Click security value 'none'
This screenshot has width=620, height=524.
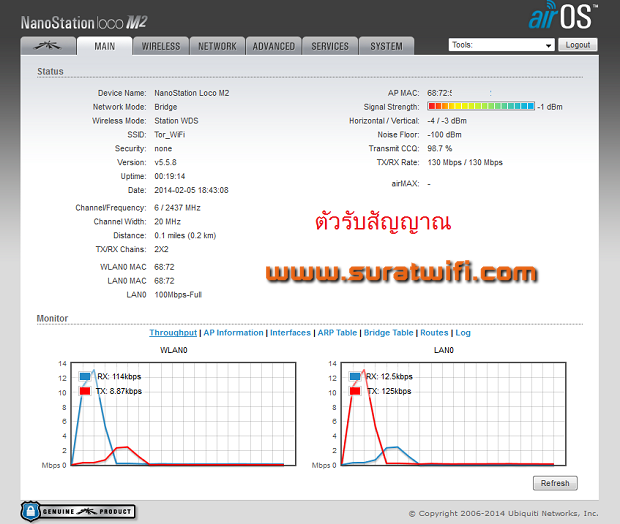(163, 149)
